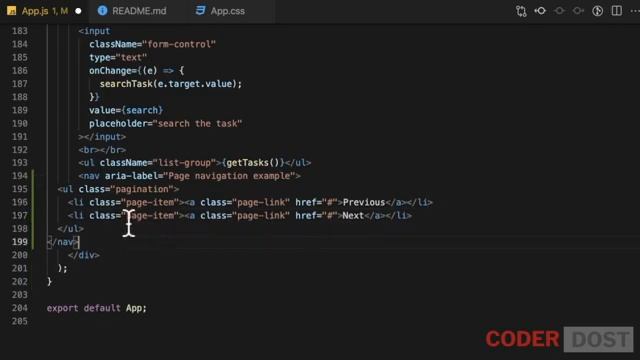Click the unsaved-changes dot on App.js tab
Image resolution: width=640 pixels, height=360 pixels.
(x=78, y=11)
